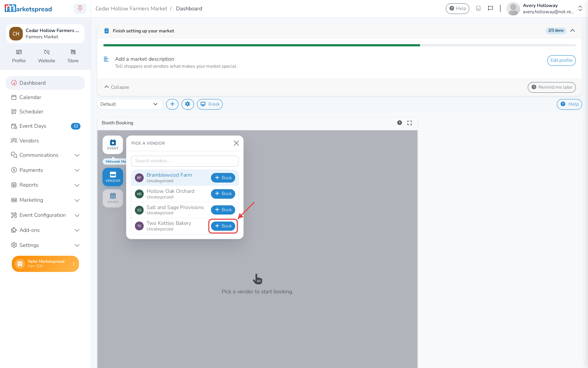
Task: Open the Profile shortcut icon
Action: click(19, 52)
